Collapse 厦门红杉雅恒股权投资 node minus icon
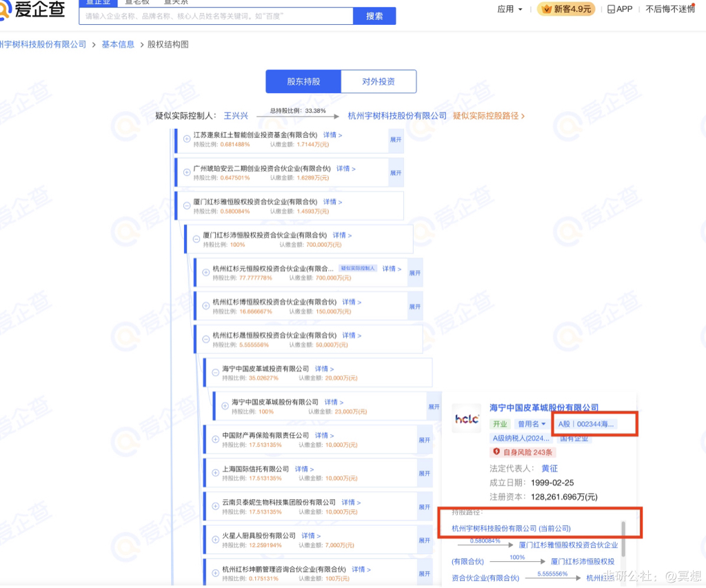Image resolution: width=706 pixels, height=588 pixels. pos(186,205)
